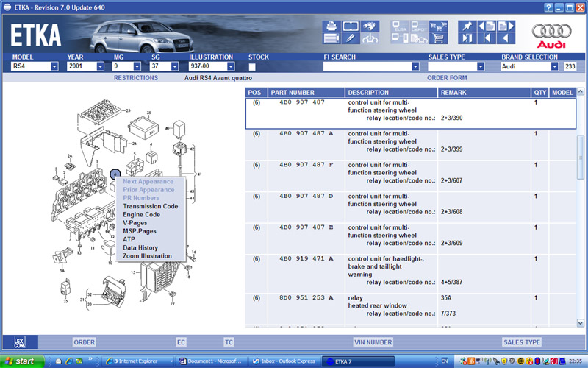Click the PART NUMBER column header
588x368 pixels.
coord(306,93)
